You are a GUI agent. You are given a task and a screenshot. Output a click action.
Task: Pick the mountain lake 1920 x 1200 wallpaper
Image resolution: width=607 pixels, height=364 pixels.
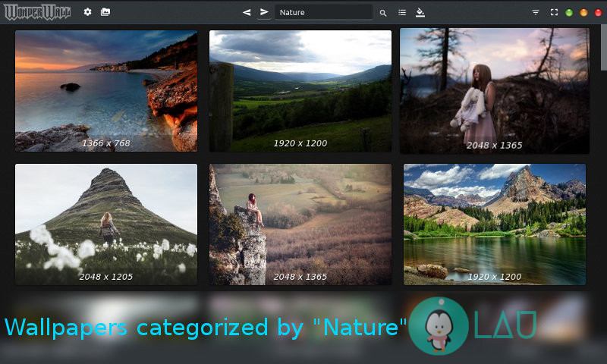click(495, 224)
